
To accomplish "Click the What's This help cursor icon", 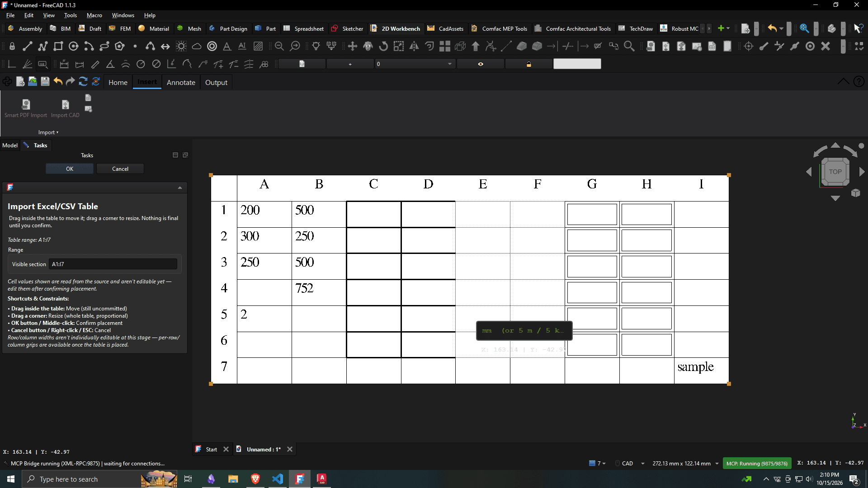I will click(x=858, y=28).
